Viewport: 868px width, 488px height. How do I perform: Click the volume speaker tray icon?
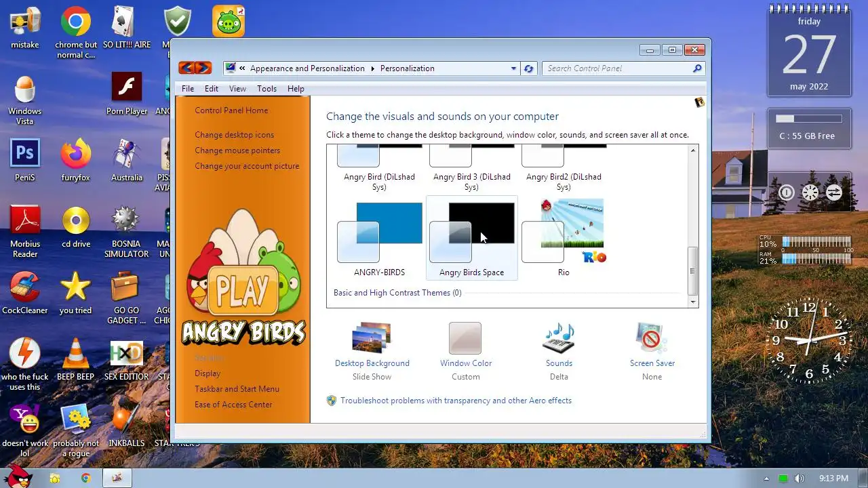point(800,479)
